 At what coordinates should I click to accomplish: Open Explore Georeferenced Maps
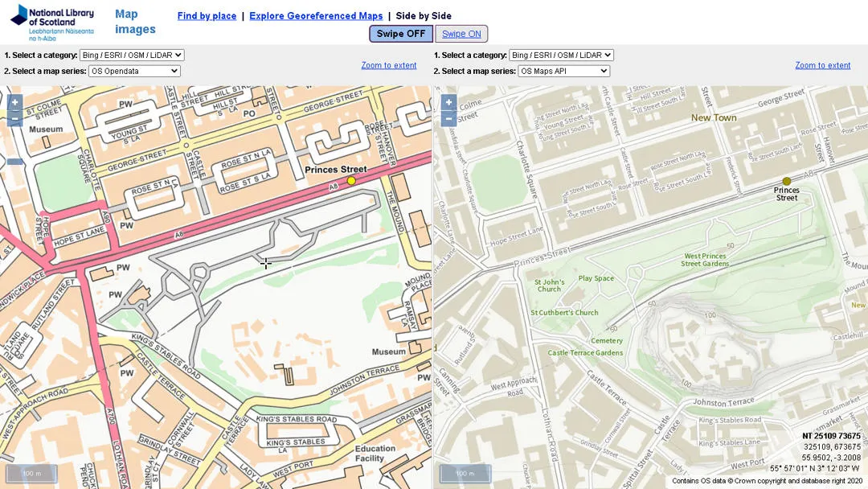pos(315,15)
